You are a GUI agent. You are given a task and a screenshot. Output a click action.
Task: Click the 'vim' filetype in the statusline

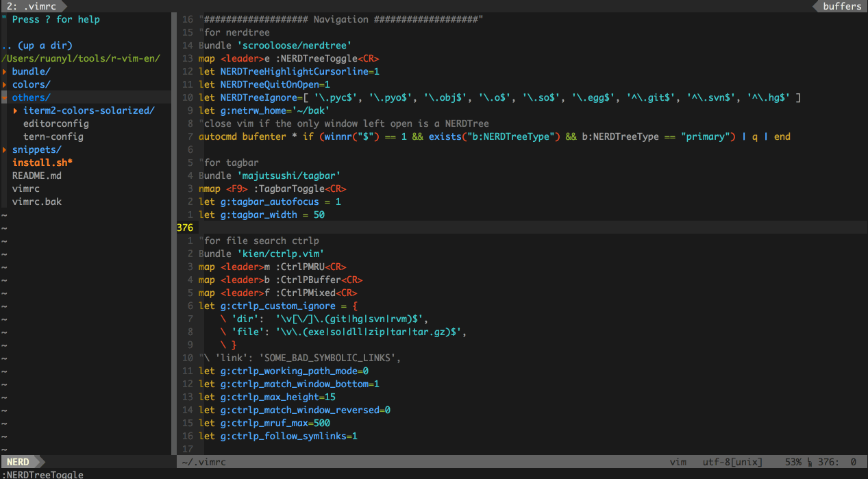tap(678, 462)
